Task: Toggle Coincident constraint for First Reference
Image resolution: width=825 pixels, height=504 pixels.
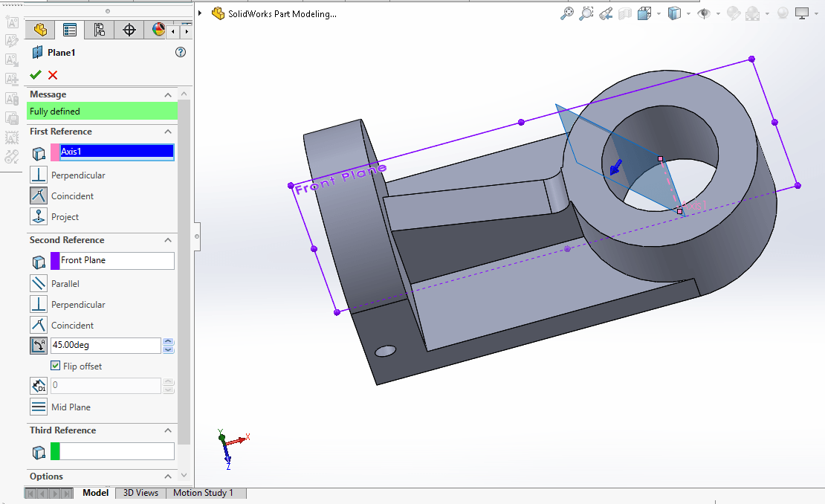Action: click(39, 196)
